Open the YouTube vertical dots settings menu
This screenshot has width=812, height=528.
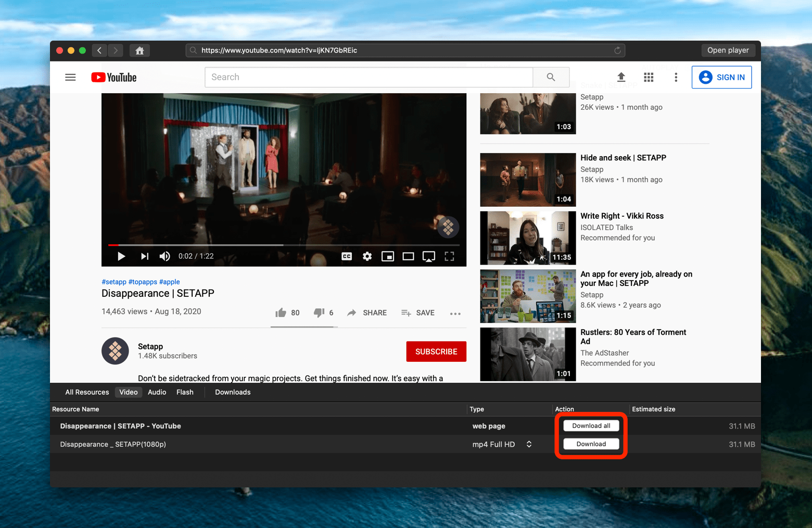676,78
